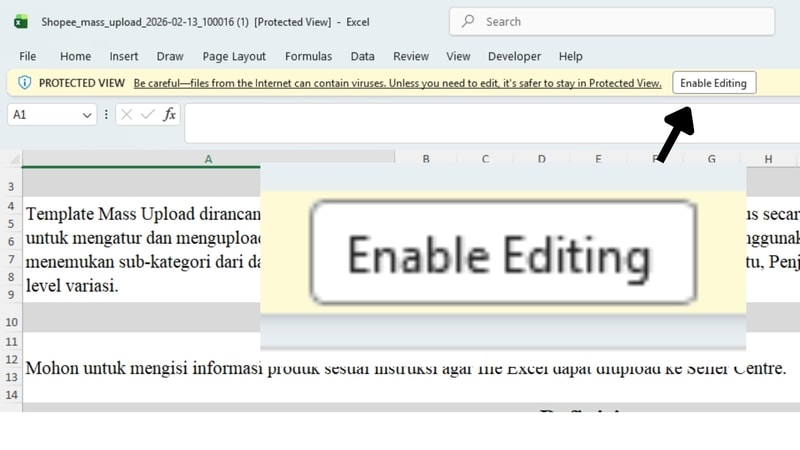The height and width of the screenshot is (450, 800).
Task: Select the Developer tab
Action: tap(514, 56)
